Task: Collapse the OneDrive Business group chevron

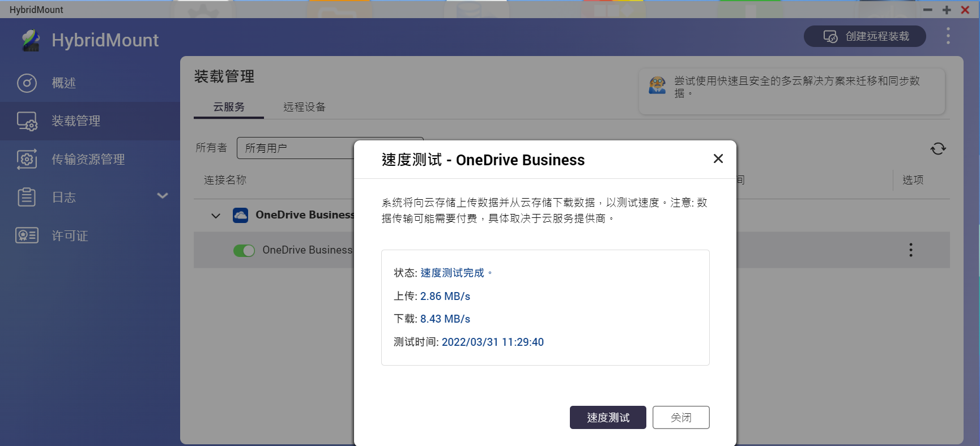Action: (216, 216)
